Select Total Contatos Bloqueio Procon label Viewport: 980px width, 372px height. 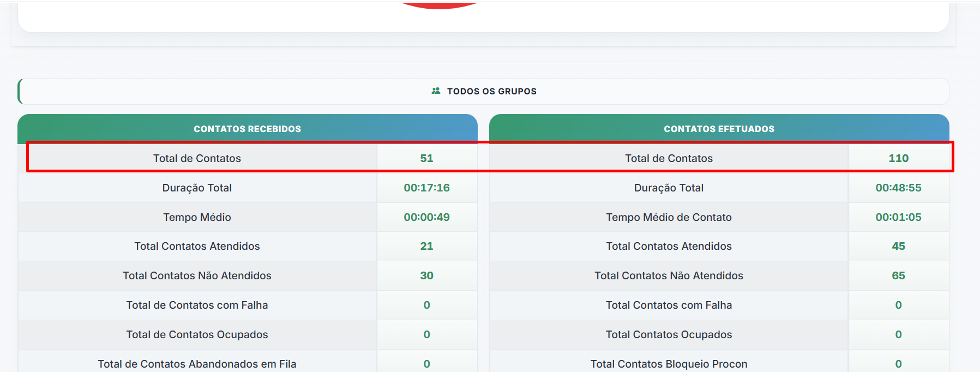pos(669,364)
